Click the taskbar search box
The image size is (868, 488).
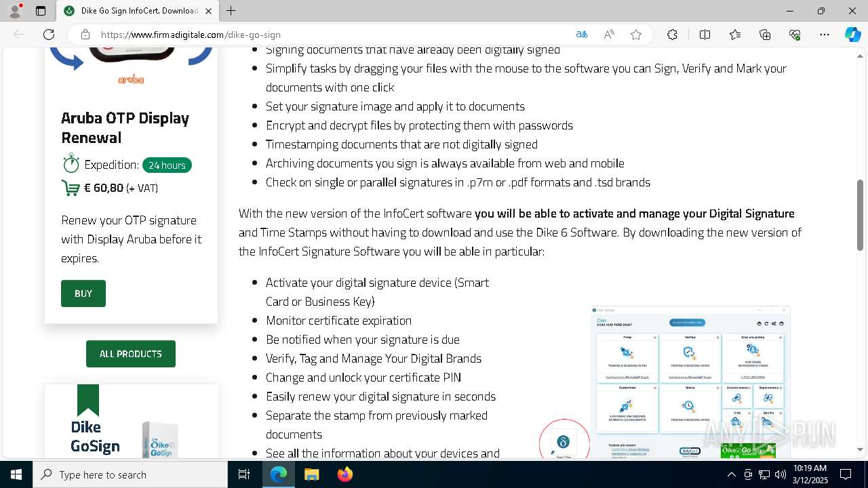pyautogui.click(x=130, y=474)
